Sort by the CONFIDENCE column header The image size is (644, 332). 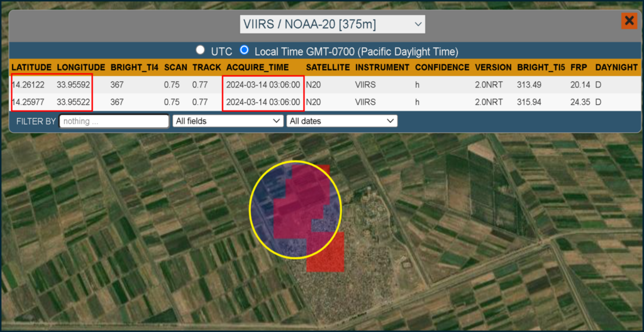point(442,67)
